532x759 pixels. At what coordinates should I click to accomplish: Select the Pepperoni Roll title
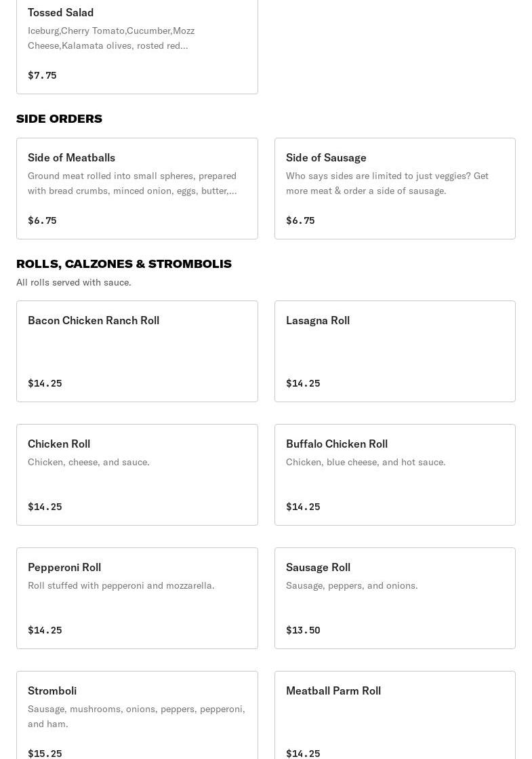pos(64,567)
